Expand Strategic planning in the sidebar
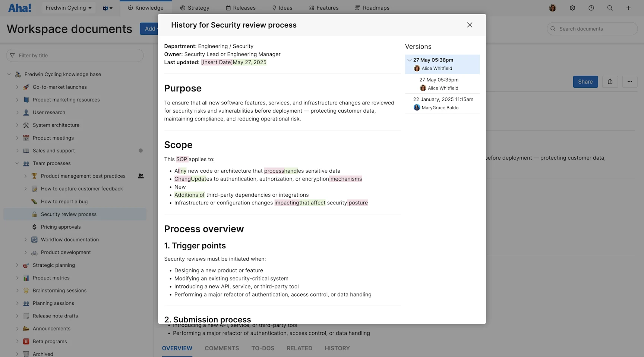 pyautogui.click(x=17, y=265)
